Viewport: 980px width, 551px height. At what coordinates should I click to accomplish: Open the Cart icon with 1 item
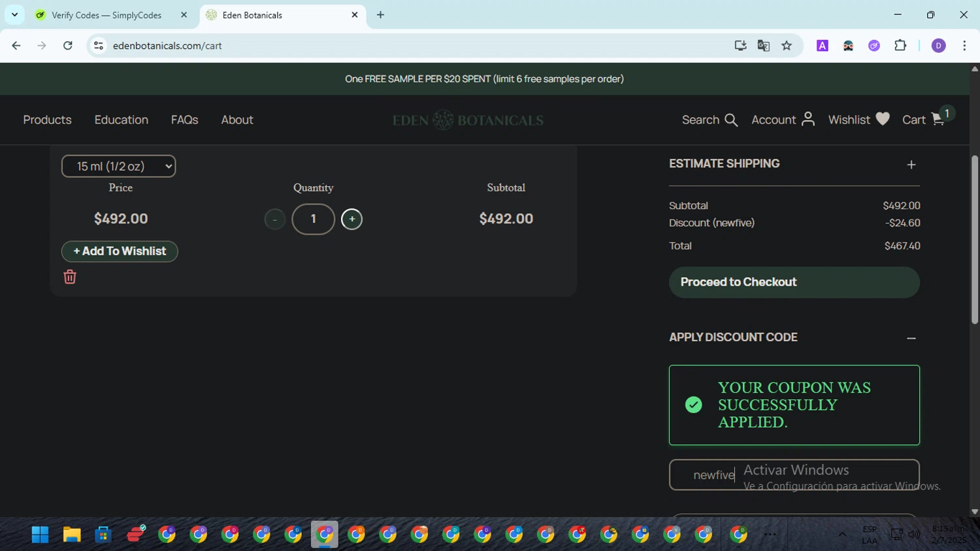[928, 118]
